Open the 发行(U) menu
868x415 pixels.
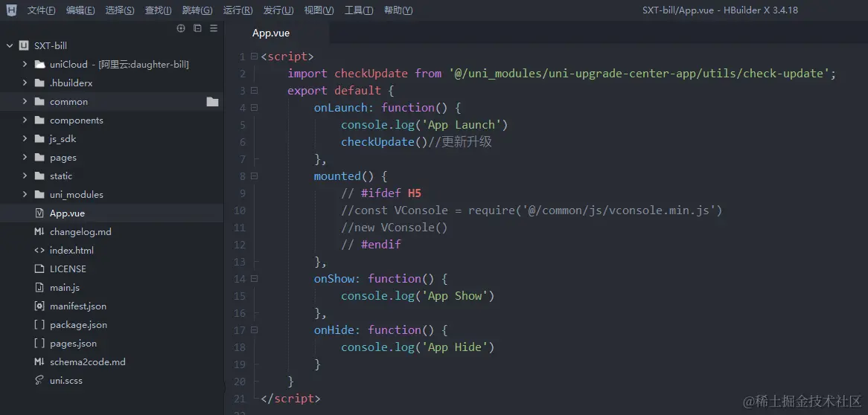(x=278, y=10)
